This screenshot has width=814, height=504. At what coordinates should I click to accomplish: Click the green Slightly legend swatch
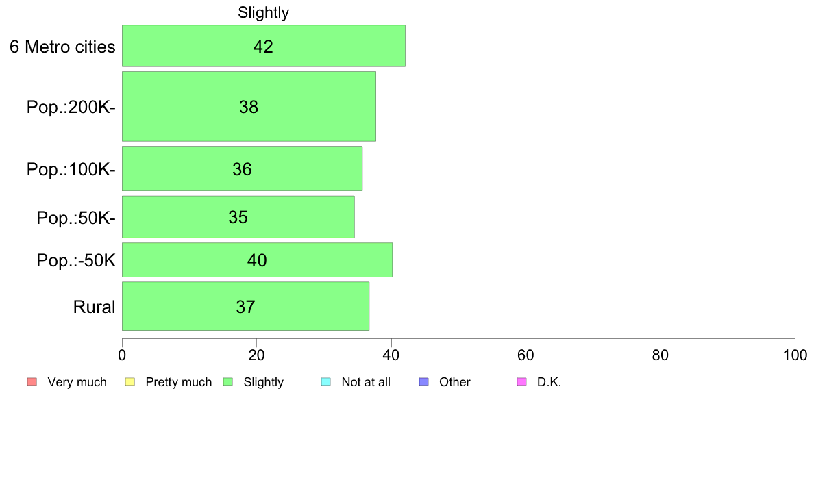tap(228, 382)
